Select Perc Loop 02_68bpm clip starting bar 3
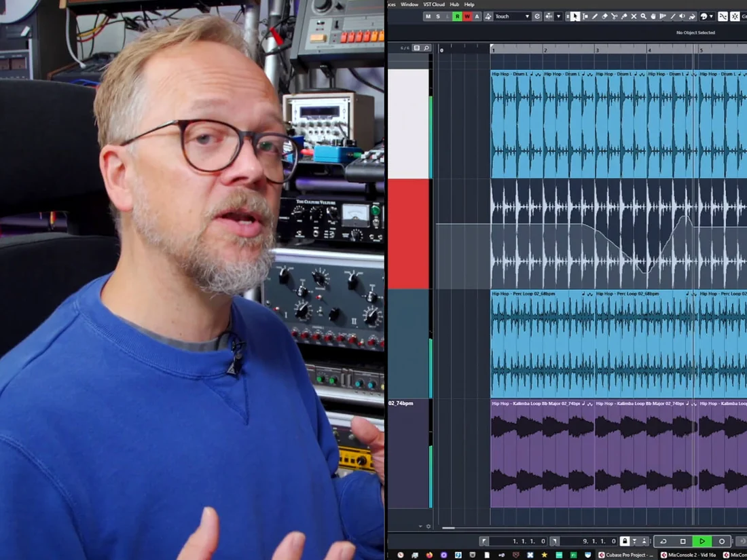The width and height of the screenshot is (747, 560). tap(646, 343)
